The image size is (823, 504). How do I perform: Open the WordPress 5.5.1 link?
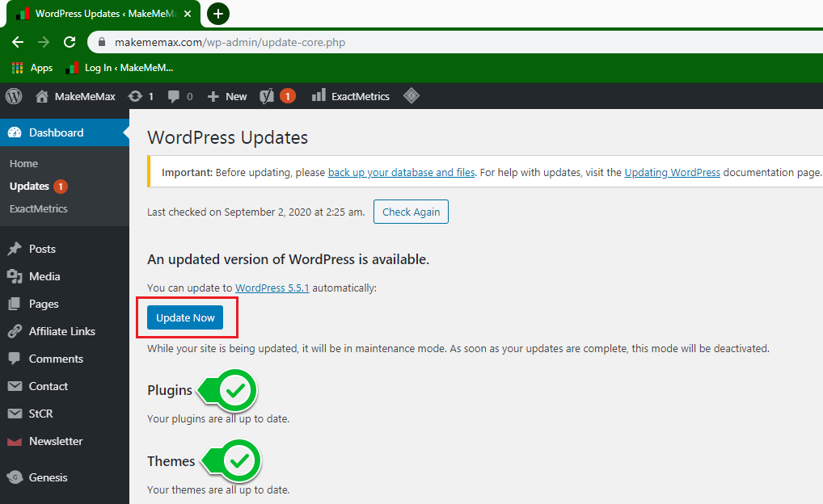(x=272, y=288)
